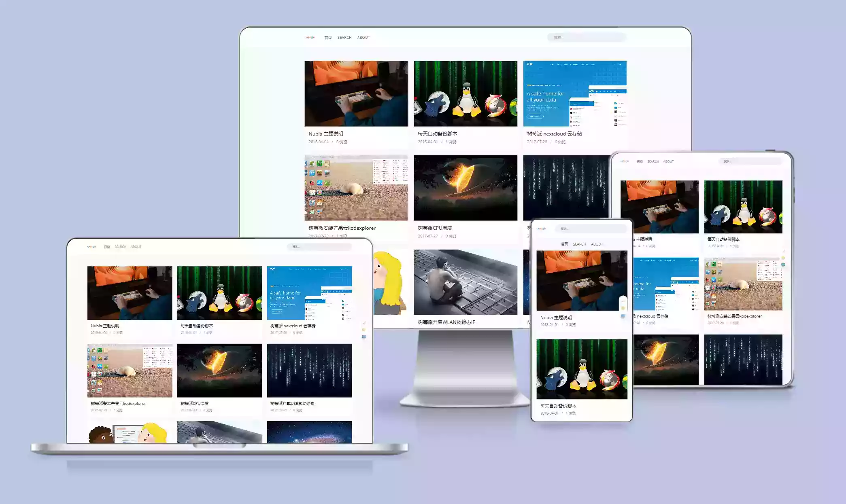Select SEARCH in the laptop navbar
The height and width of the screenshot is (504, 846).
pyautogui.click(x=120, y=247)
